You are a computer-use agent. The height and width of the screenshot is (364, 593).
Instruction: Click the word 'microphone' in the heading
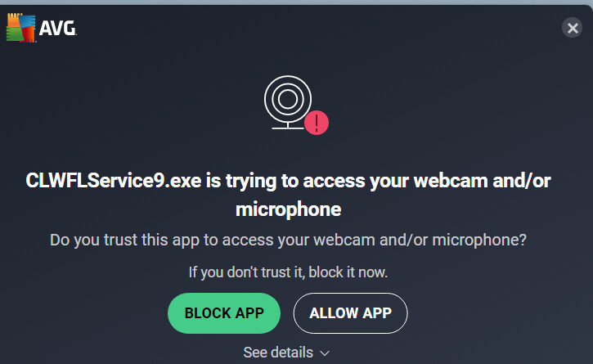point(288,209)
